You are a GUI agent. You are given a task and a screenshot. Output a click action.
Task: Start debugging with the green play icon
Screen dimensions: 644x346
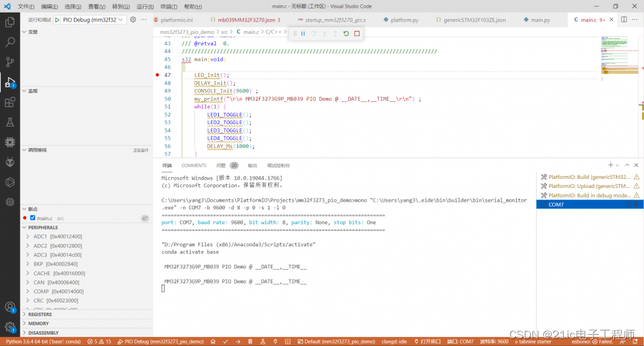(x=57, y=20)
